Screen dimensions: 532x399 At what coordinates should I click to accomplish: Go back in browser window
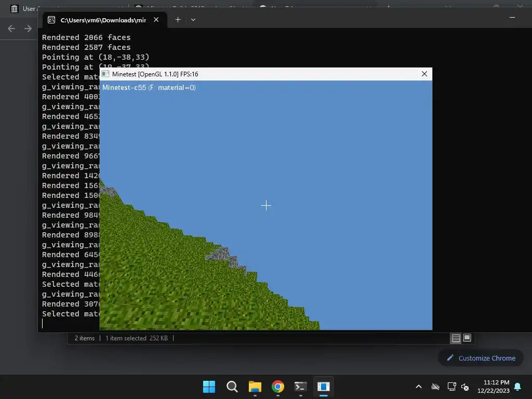point(11,29)
